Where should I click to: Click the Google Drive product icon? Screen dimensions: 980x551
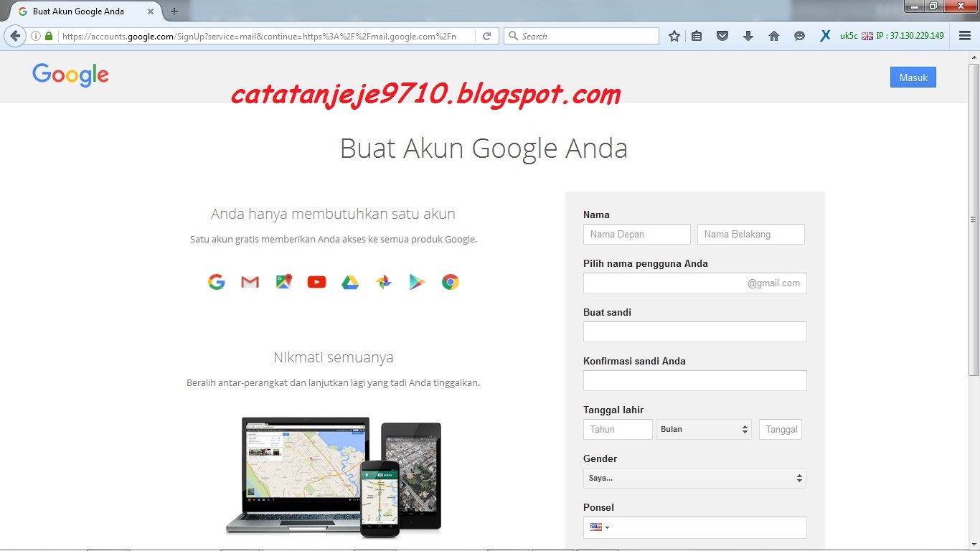(350, 282)
